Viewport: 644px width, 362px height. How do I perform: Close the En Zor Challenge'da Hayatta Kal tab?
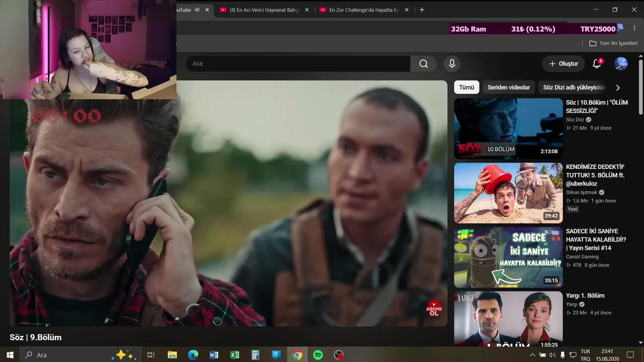click(x=407, y=10)
